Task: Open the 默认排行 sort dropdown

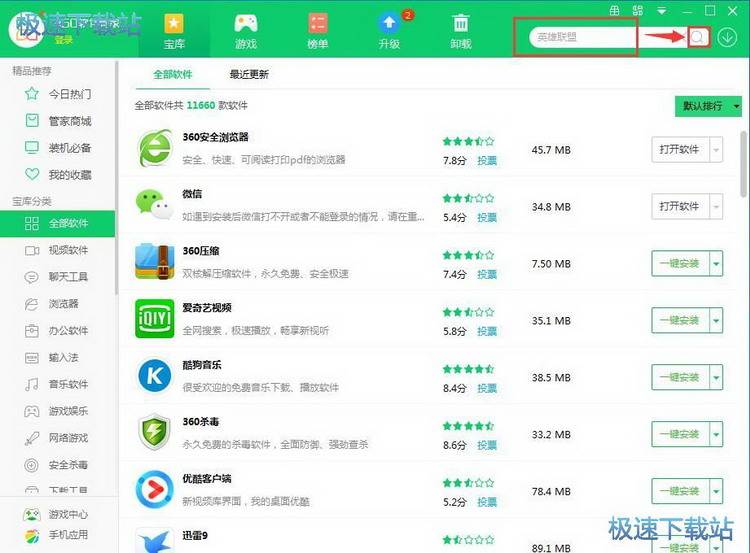Action: (708, 106)
